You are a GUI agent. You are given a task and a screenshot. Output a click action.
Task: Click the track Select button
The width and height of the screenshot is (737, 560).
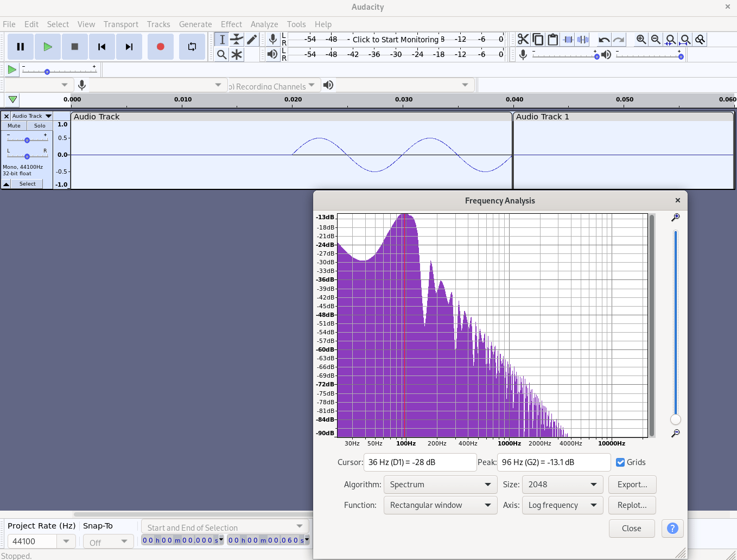[x=27, y=184]
